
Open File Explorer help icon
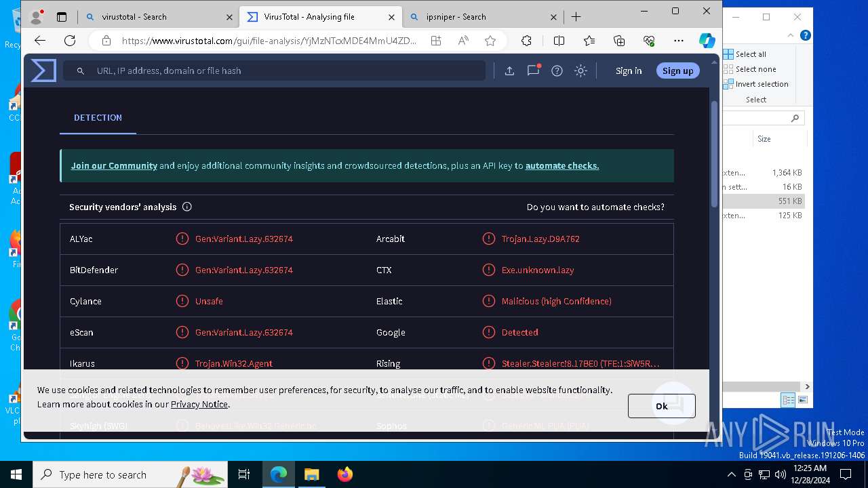(805, 35)
